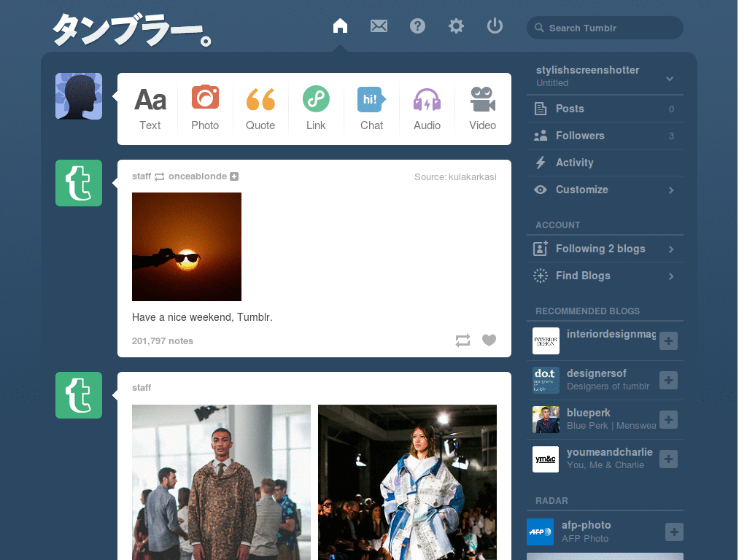Open Following 2 blogs
Viewport: 747px width, 560px height.
(605, 249)
